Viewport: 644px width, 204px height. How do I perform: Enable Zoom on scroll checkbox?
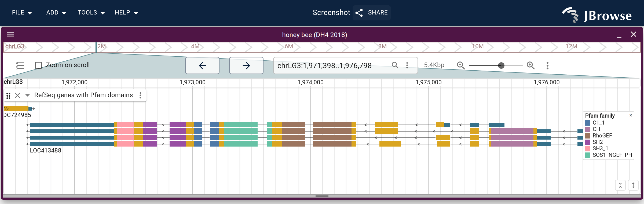click(x=38, y=65)
